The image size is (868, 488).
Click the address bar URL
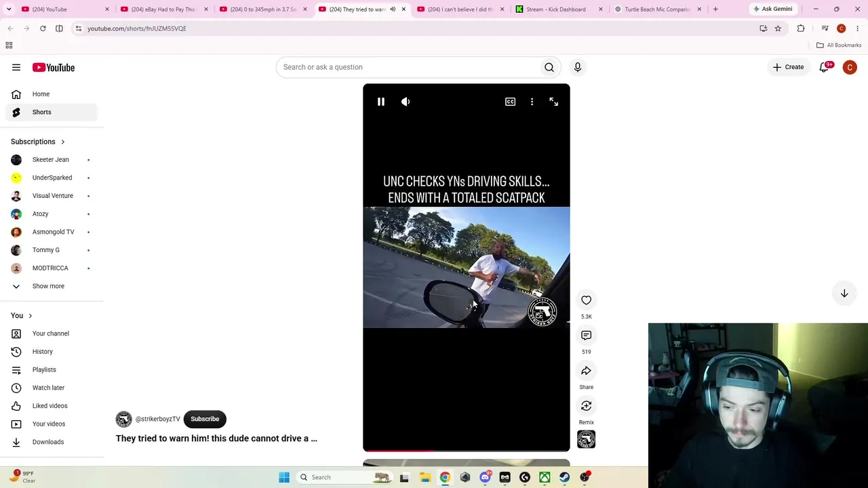(137, 28)
